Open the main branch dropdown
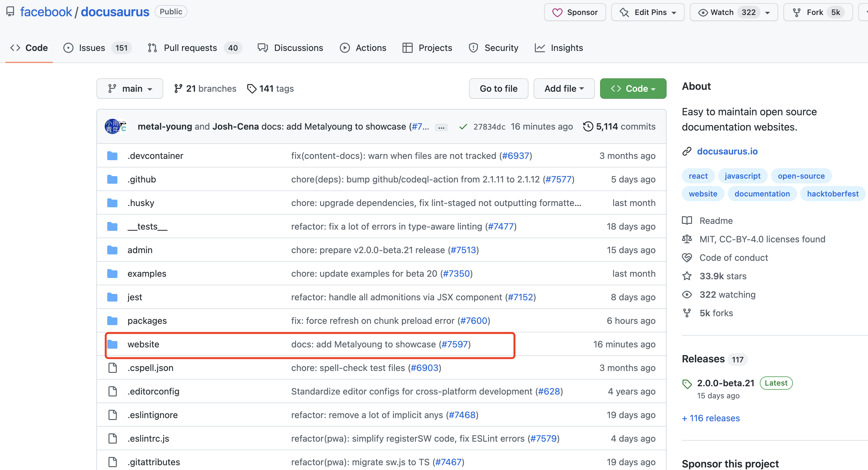Screen dimensions: 868x470 [x=130, y=89]
